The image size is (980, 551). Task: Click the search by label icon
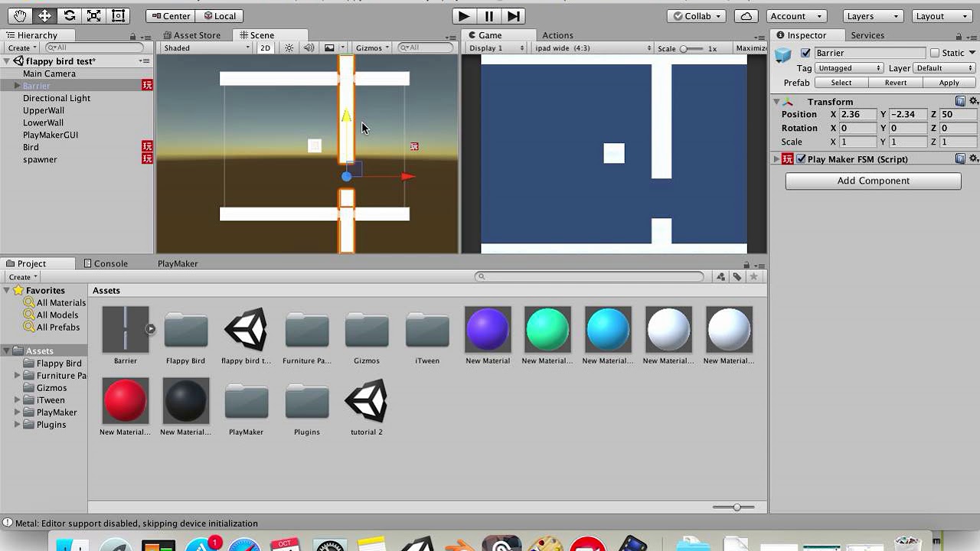737,276
